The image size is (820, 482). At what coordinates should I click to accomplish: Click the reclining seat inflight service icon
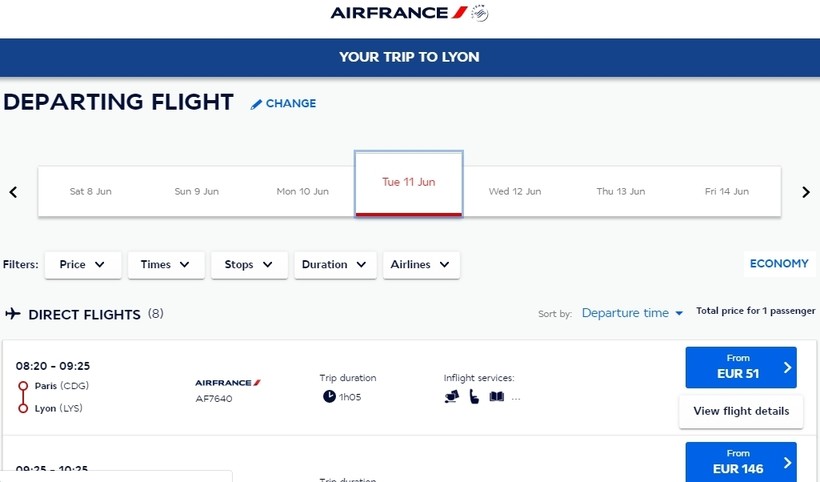pyautogui.click(x=452, y=397)
